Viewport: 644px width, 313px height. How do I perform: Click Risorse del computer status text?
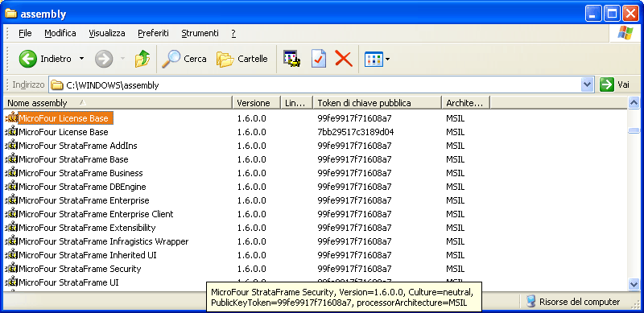580,302
